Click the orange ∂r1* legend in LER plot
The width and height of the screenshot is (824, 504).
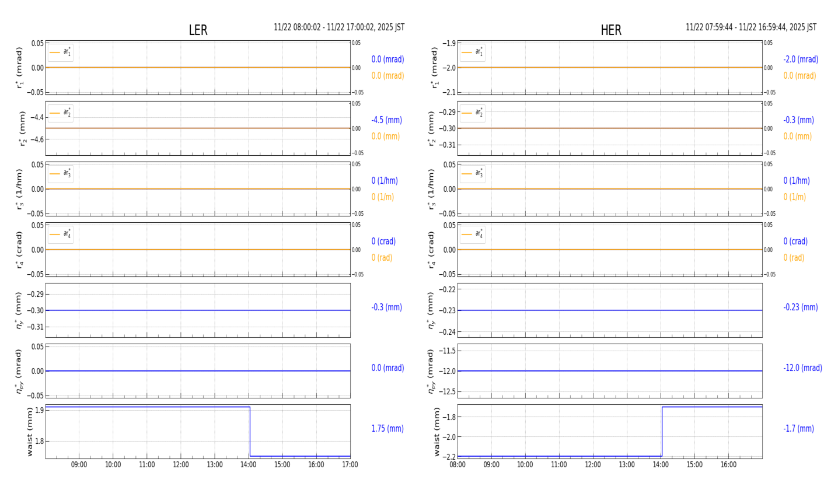[61, 52]
